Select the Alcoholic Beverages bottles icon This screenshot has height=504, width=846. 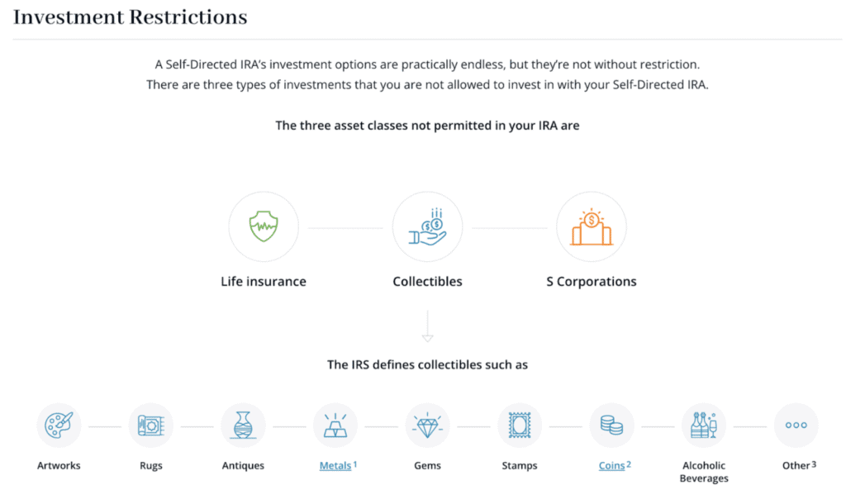point(704,426)
